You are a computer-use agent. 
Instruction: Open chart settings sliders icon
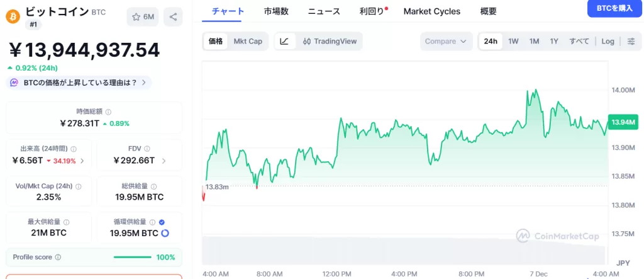(631, 42)
